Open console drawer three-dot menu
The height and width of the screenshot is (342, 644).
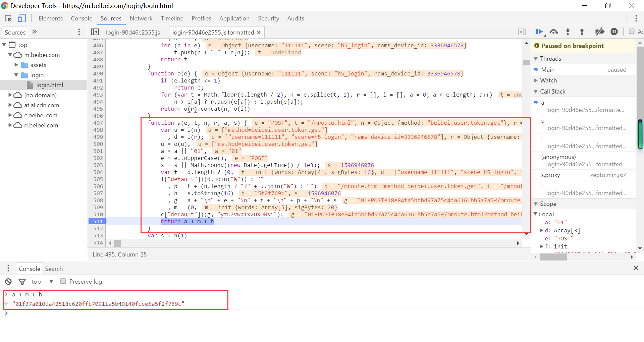(8, 268)
